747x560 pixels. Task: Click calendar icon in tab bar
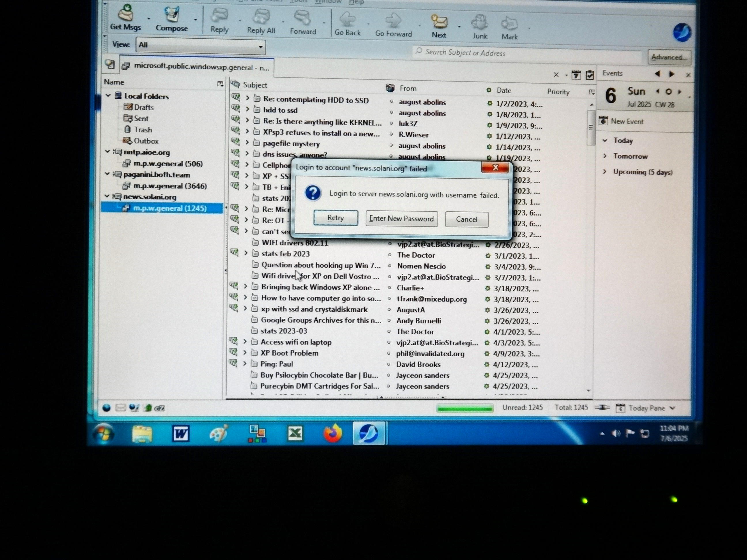pos(576,75)
